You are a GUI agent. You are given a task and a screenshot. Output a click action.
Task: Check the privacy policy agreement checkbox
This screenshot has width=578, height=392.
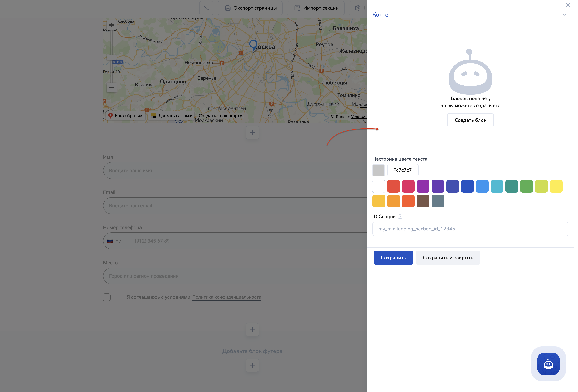[x=107, y=297]
